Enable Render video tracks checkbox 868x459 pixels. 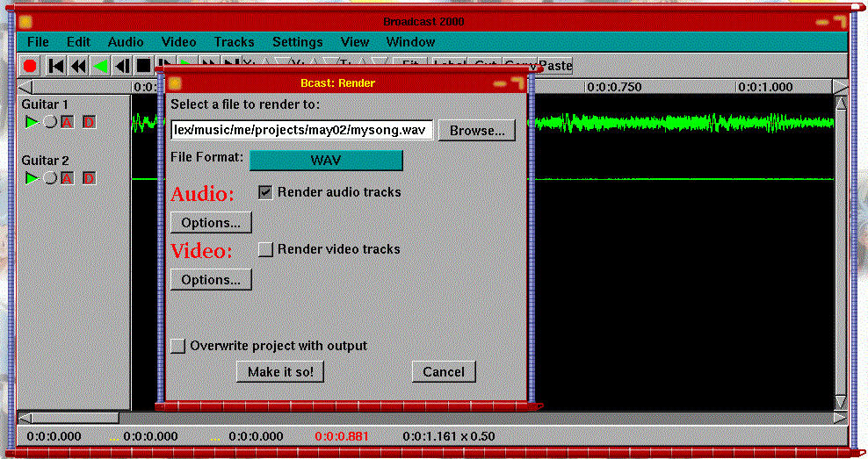(x=265, y=249)
